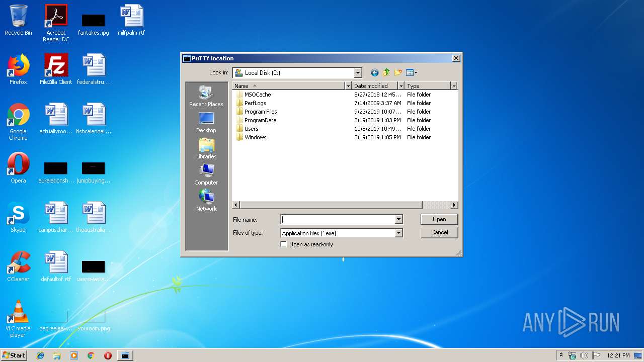Image resolution: width=644 pixels, height=362 pixels.
Task: Go back using the blue back arrow
Action: click(374, 73)
